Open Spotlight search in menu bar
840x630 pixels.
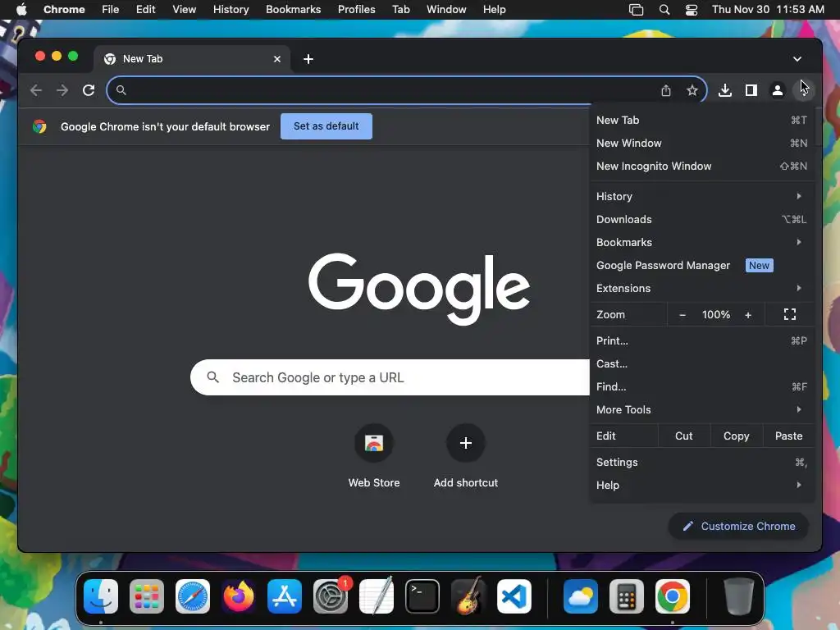pos(664,10)
